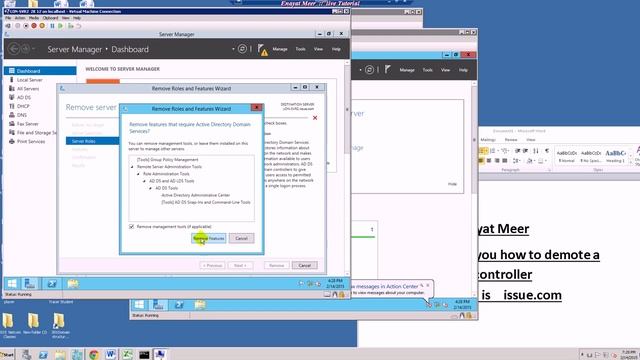This screenshot has height=360, width=640.
Task: Open Help menu in front Server Manager
Action: (x=336, y=49)
